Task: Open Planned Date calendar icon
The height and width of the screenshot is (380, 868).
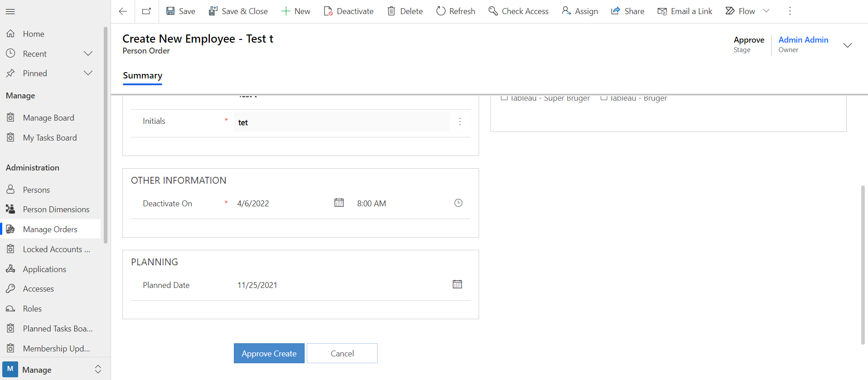Action: pyautogui.click(x=457, y=284)
